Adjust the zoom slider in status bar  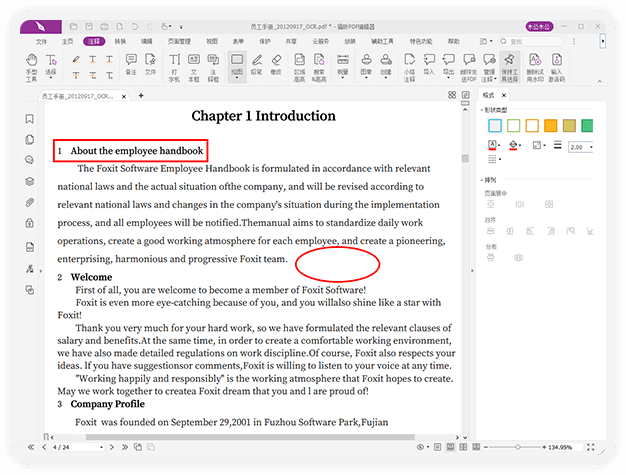(x=517, y=447)
